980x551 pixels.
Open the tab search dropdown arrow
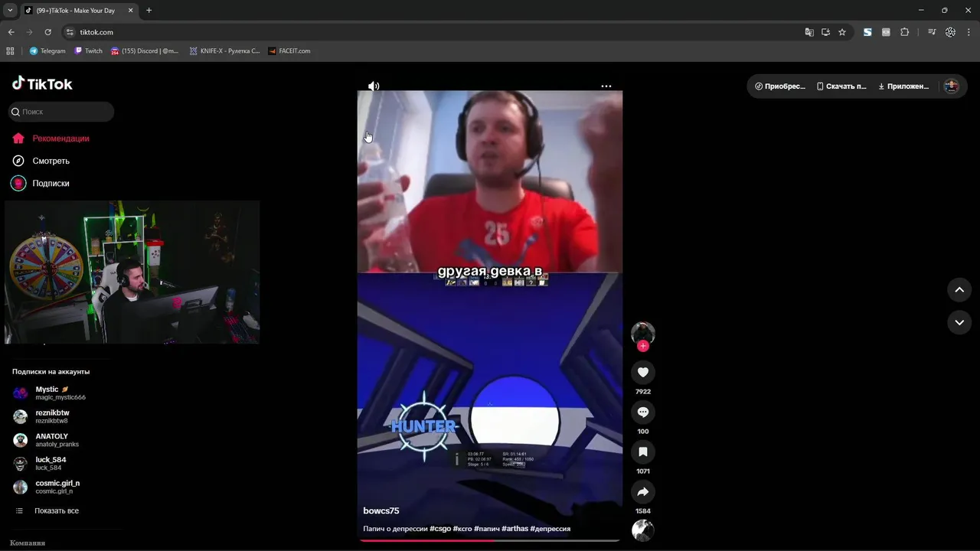click(10, 11)
